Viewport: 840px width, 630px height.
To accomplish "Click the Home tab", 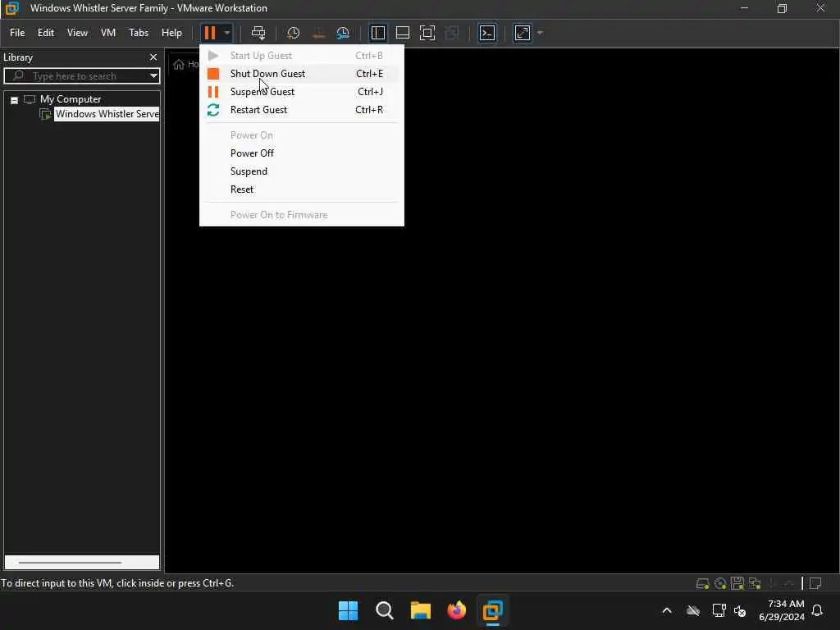I will pos(185,64).
